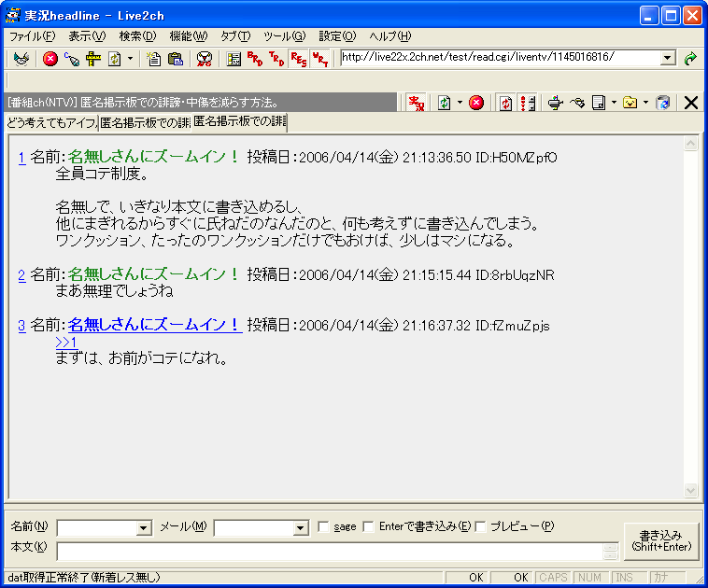Select the active rightmost 匿名掲示板での誹 tab
This screenshot has height=588, width=708.
pos(239,121)
